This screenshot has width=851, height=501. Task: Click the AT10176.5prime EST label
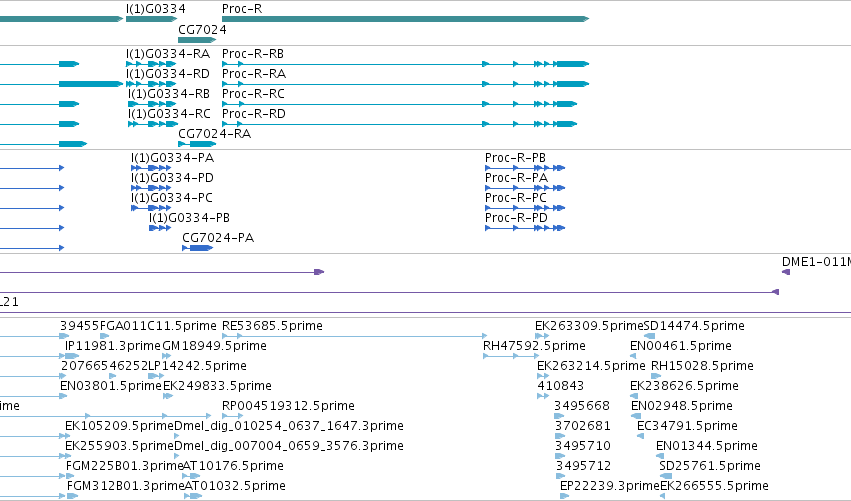(233, 466)
